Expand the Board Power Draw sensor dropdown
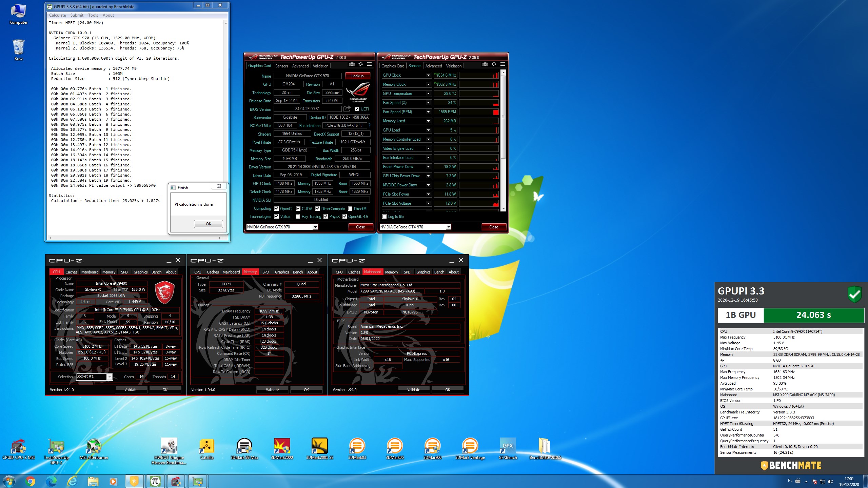 428,167
